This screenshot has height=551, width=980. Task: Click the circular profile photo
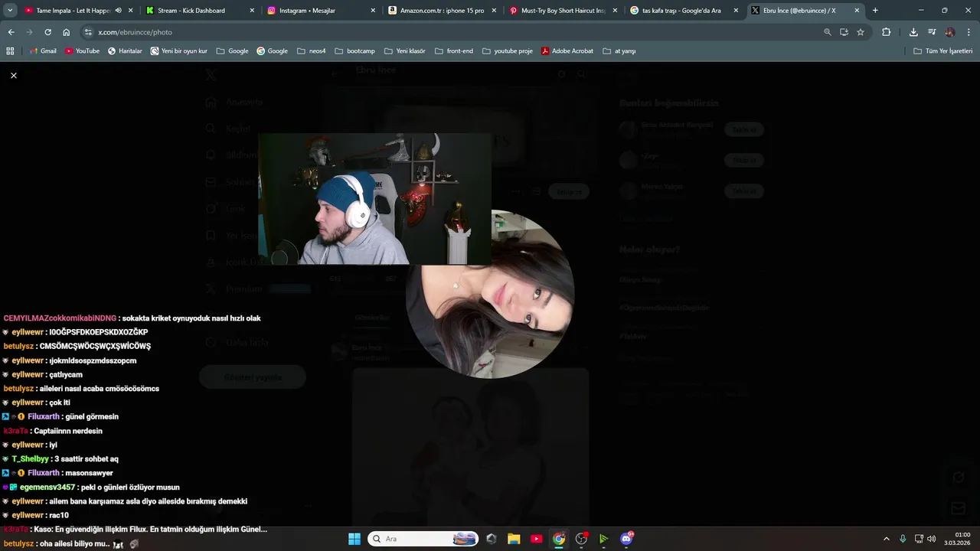490,294
